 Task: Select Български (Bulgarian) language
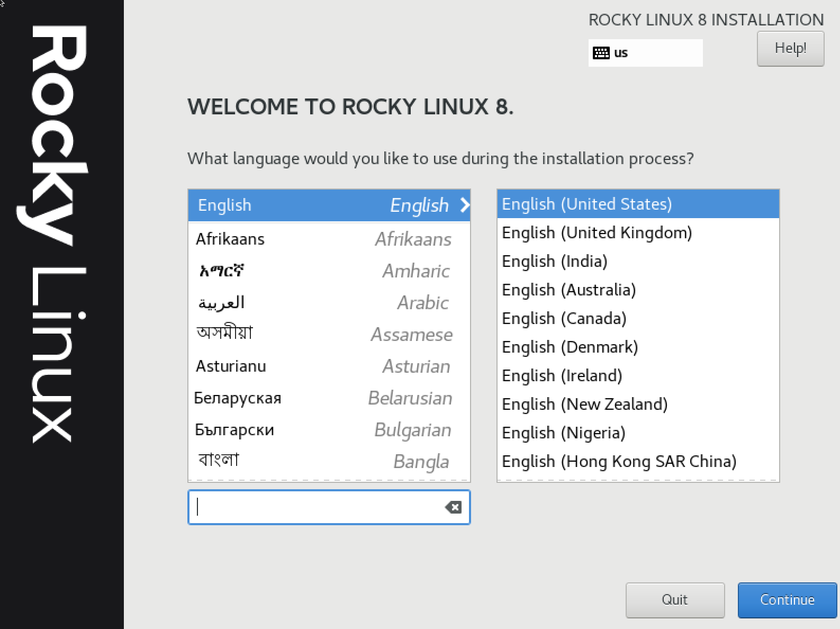pyautogui.click(x=329, y=429)
